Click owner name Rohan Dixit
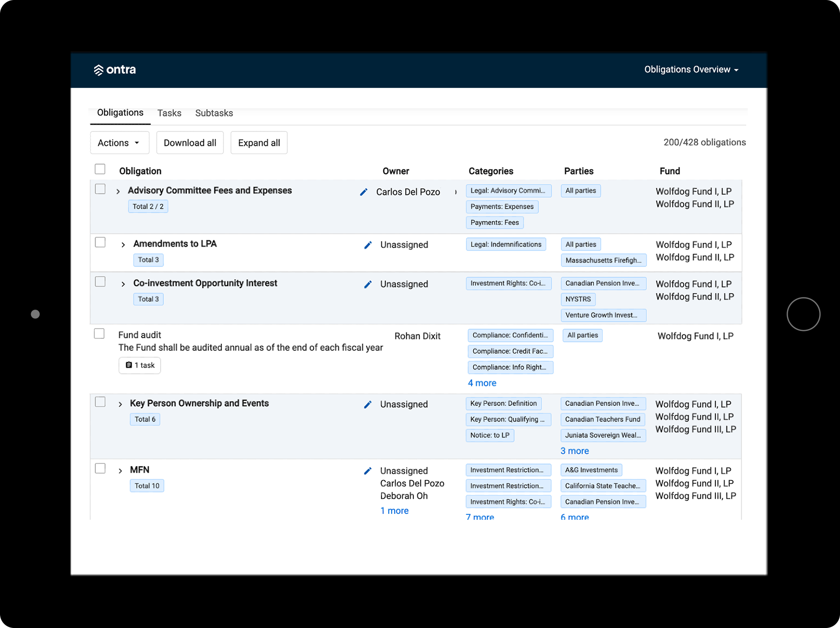 pyautogui.click(x=417, y=336)
